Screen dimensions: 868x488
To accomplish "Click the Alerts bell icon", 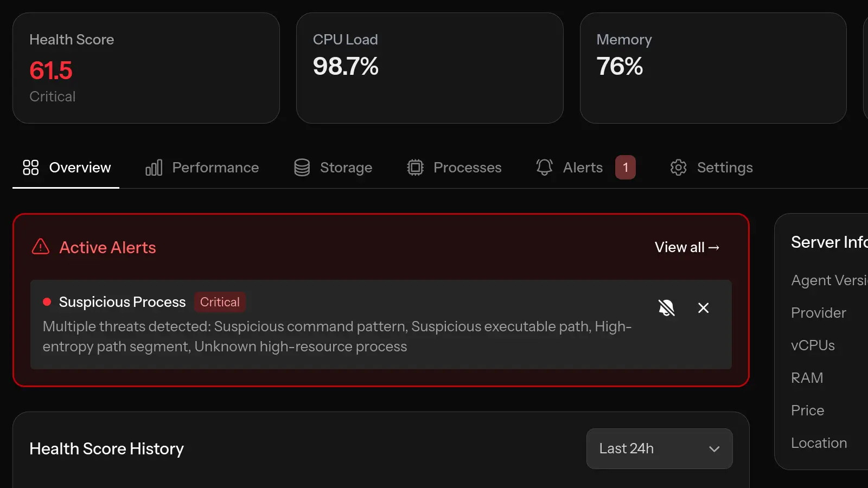I will [x=544, y=168].
